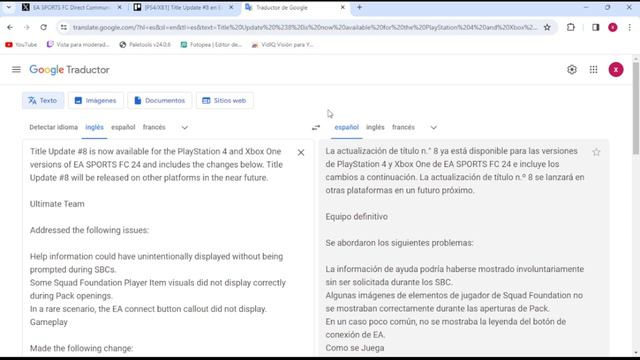The height and width of the screenshot is (360, 640).
Task: Open browser extensions puzzle icon
Action: click(x=571, y=27)
